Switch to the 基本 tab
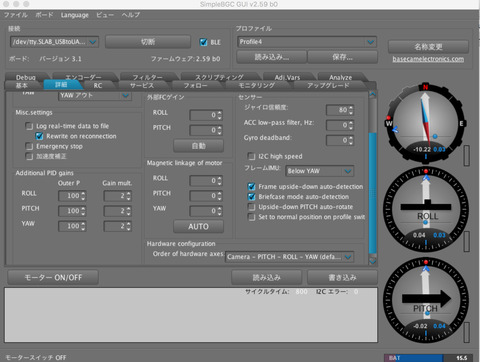The image size is (480, 362). [x=22, y=85]
